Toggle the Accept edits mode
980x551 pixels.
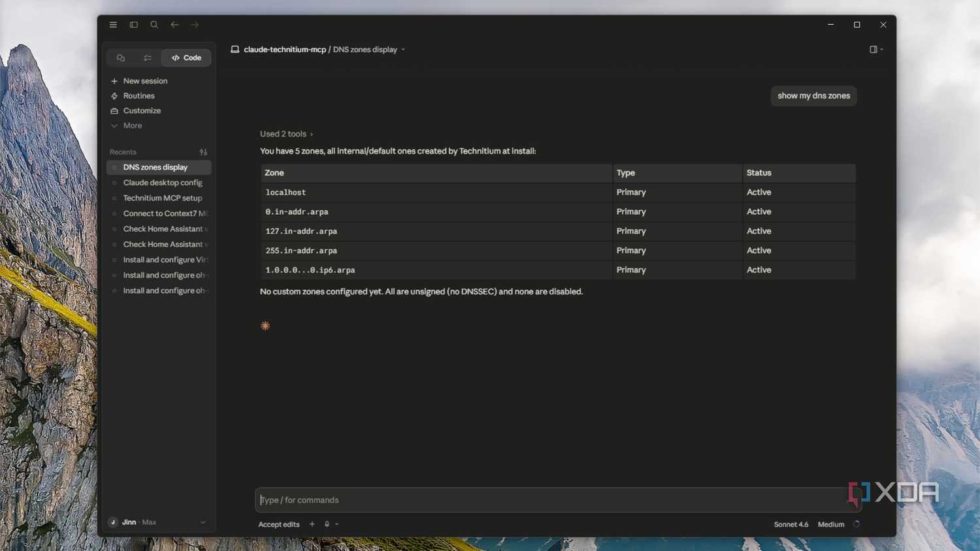(x=279, y=524)
